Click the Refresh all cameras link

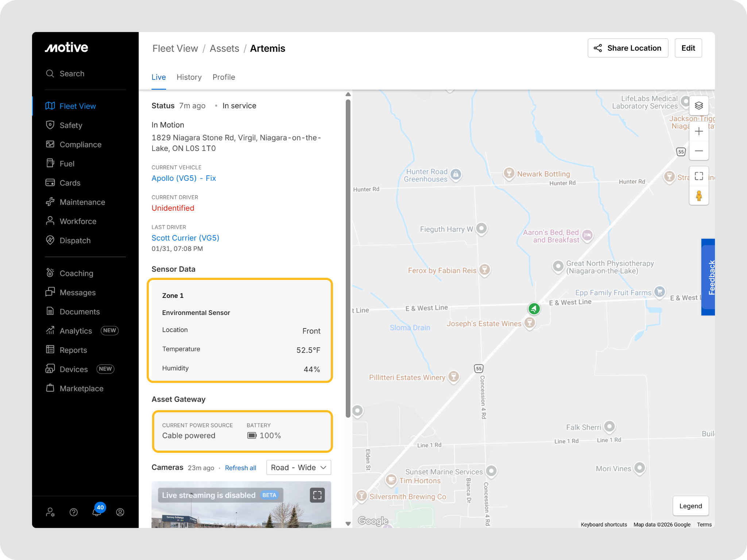click(240, 468)
